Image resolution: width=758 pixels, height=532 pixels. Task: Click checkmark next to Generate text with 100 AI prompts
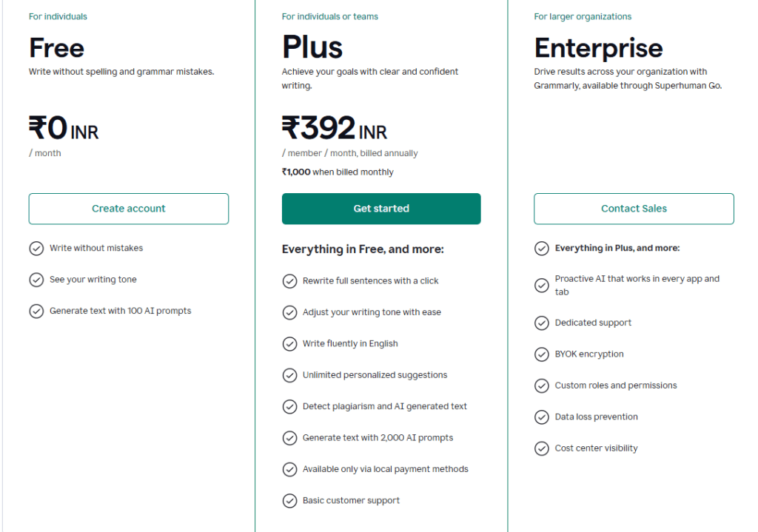pos(37,311)
